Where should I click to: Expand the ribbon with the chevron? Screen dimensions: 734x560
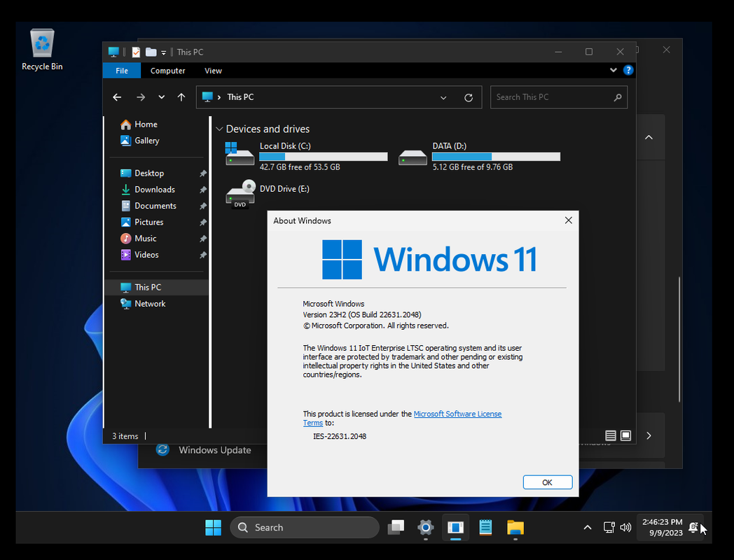[x=614, y=70]
